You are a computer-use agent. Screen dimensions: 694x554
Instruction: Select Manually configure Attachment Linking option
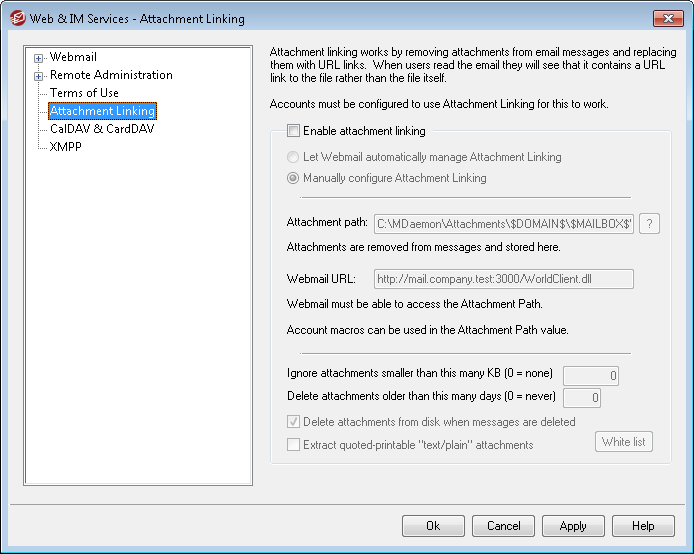[293, 178]
